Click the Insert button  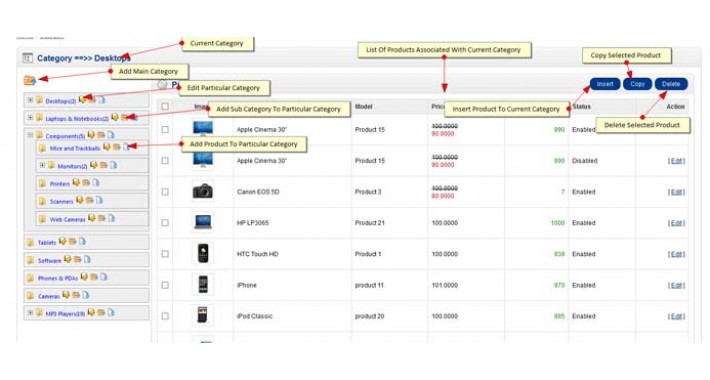(605, 84)
